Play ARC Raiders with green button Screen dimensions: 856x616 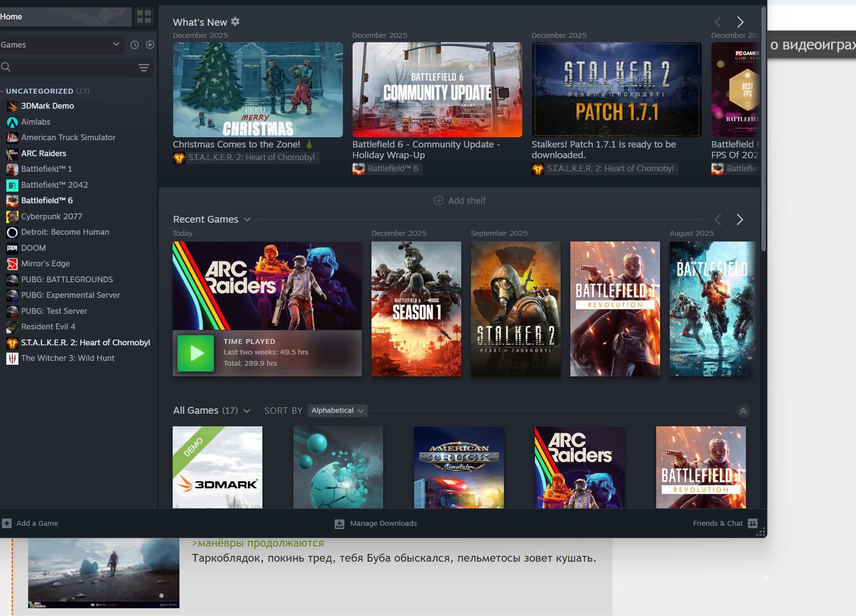195,353
